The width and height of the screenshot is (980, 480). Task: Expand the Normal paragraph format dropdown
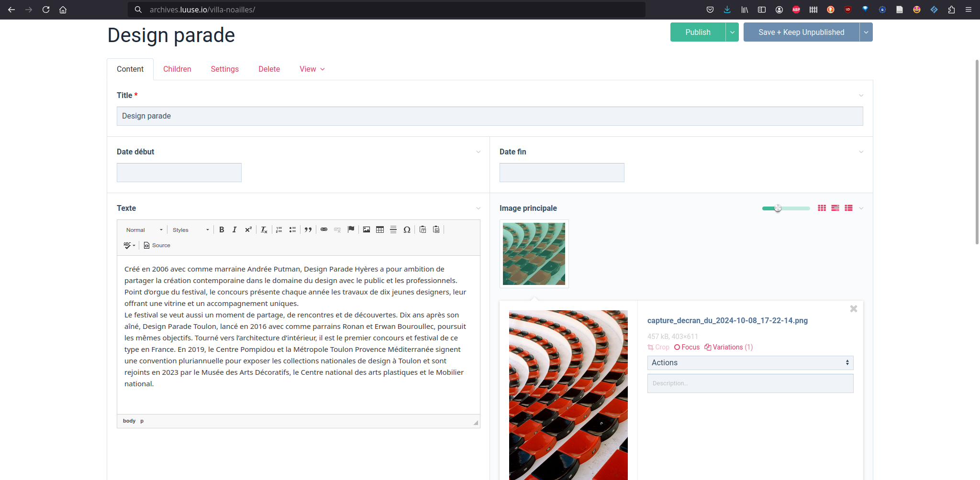[x=144, y=230]
